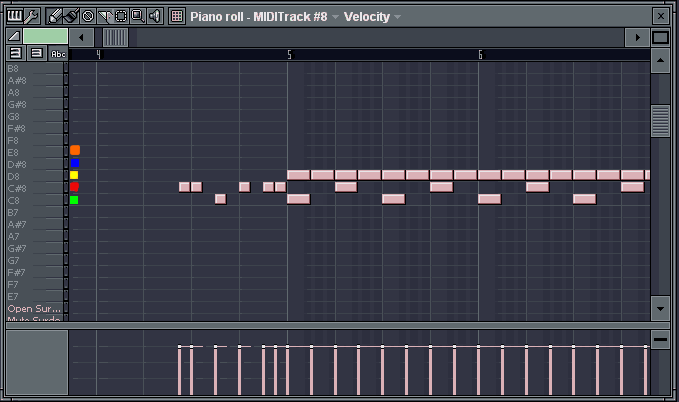Click the red color marker on C#8
The image size is (679, 402).
pyautogui.click(x=74, y=187)
